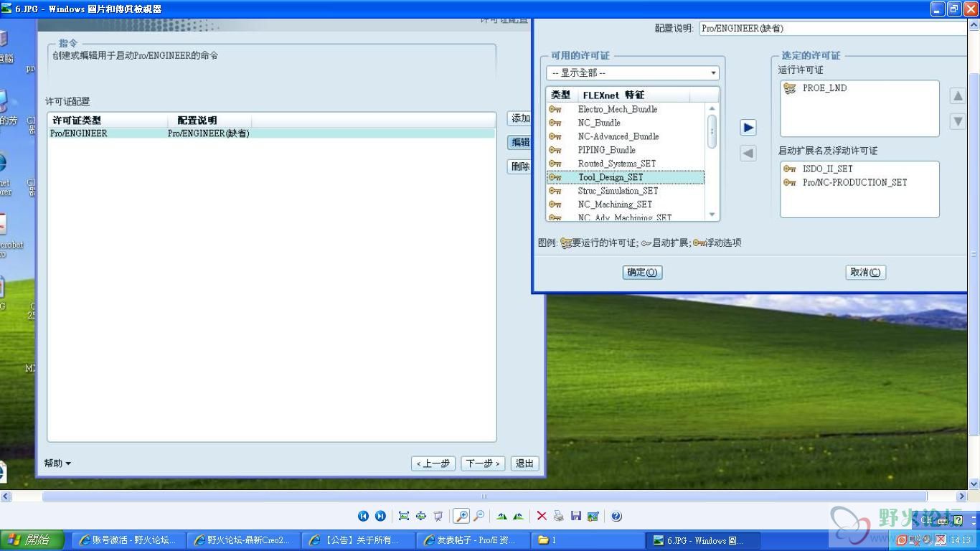Click the left arrow to remove license
The image size is (980, 551).
[x=748, y=154]
